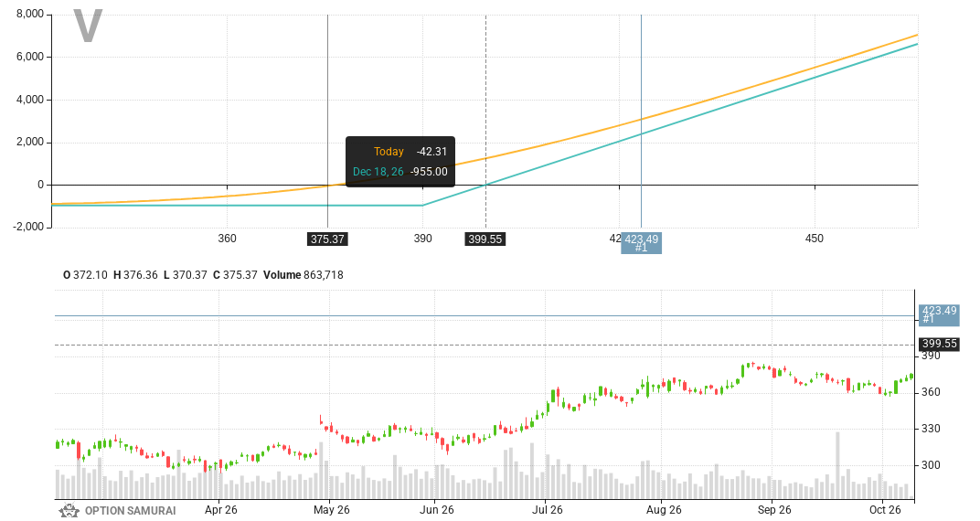This screenshot has width=980, height=521.
Task: Click the 8,000 profit axis label
Action: click(x=29, y=14)
